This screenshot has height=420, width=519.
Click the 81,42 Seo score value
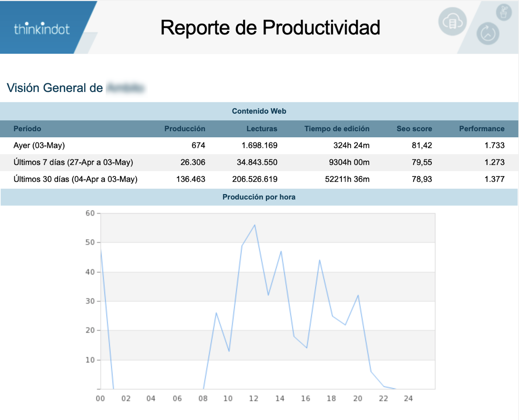click(x=422, y=145)
